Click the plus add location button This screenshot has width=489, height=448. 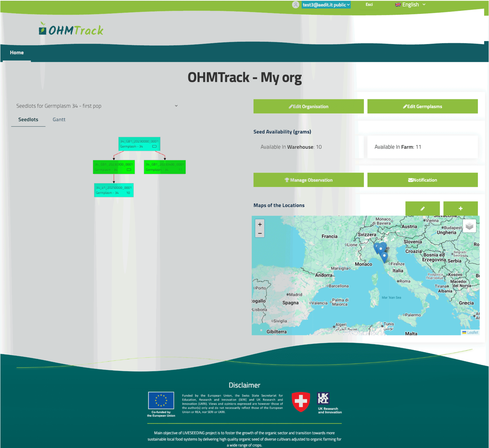(x=460, y=208)
